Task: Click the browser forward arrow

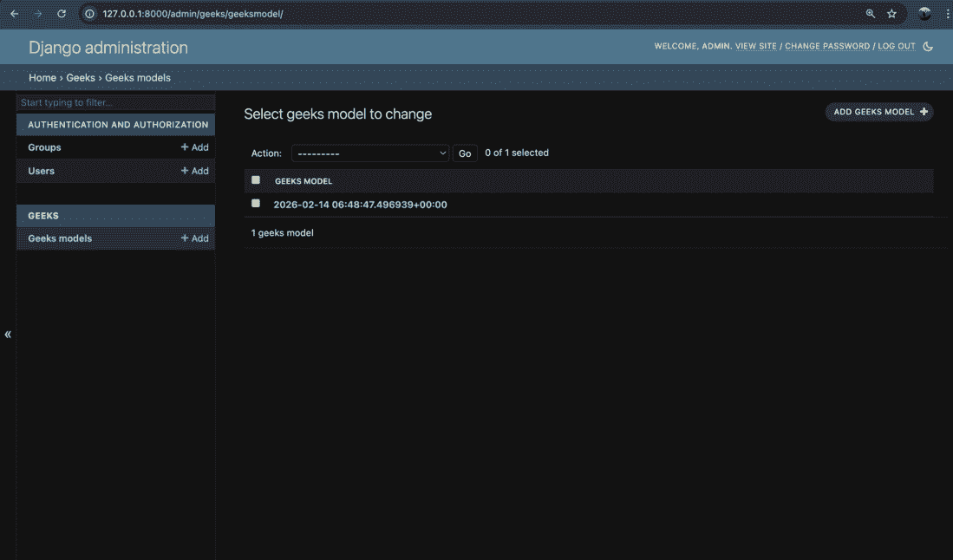Action: (37, 13)
